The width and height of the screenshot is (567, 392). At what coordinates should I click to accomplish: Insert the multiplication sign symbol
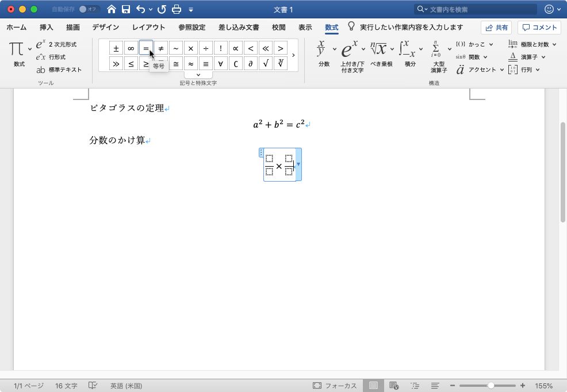click(191, 48)
